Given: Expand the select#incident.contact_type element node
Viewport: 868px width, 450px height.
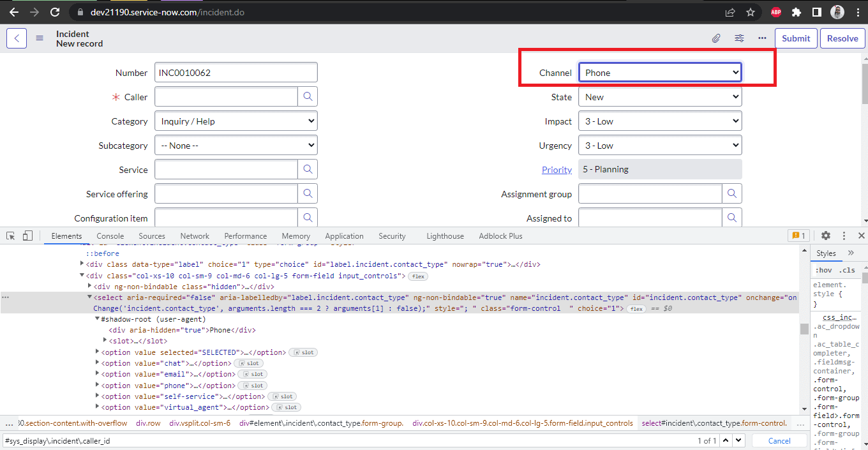Looking at the screenshot, I should 89,297.
